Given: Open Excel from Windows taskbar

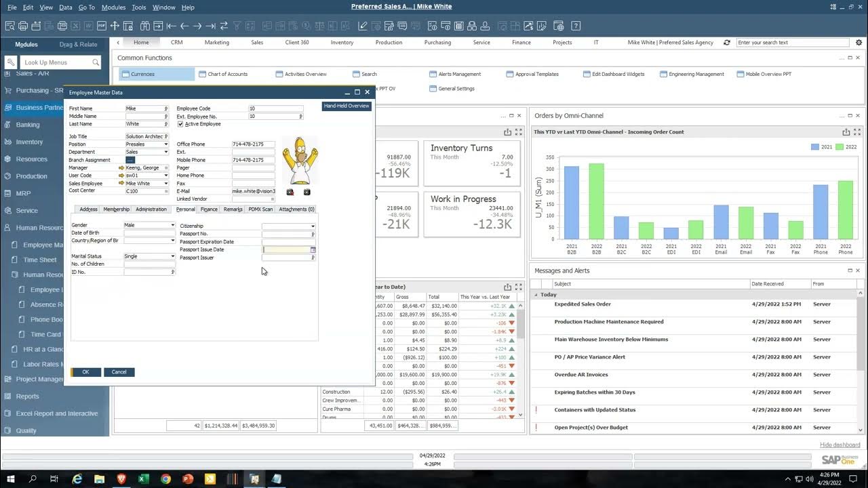Looking at the screenshot, I should [144, 479].
